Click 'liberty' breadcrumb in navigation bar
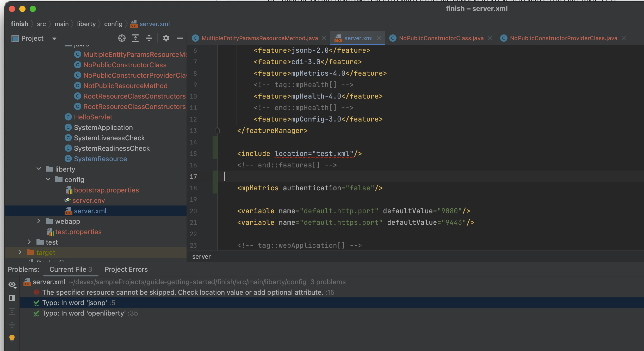 86,24
